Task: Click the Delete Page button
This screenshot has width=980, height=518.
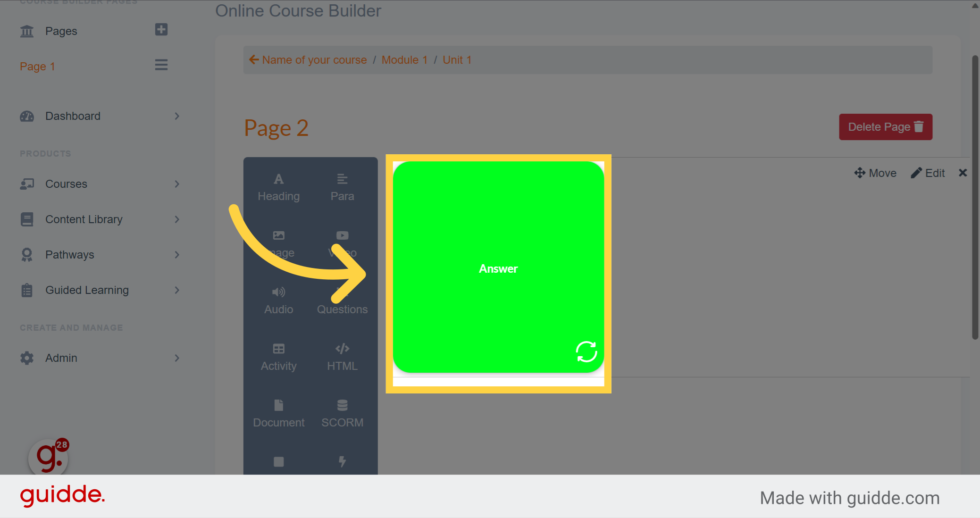Action: [x=885, y=126]
